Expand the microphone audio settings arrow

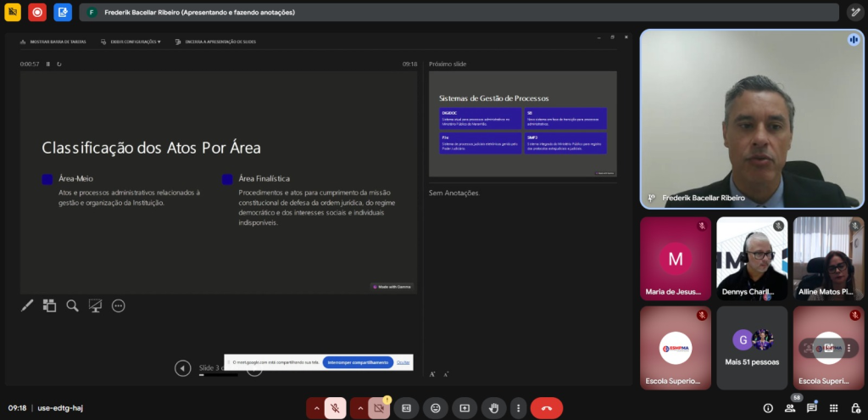[316, 408]
